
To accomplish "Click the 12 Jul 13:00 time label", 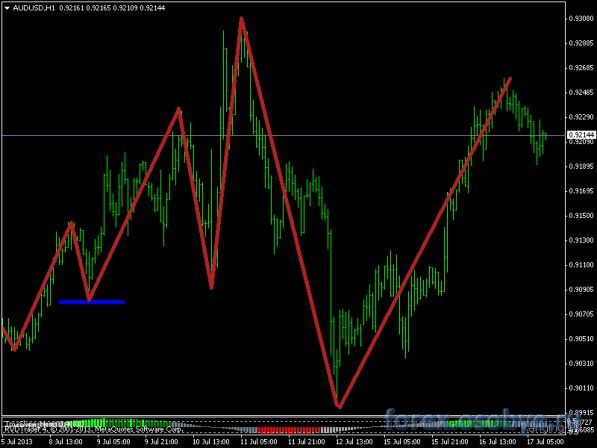I will (x=354, y=442).
